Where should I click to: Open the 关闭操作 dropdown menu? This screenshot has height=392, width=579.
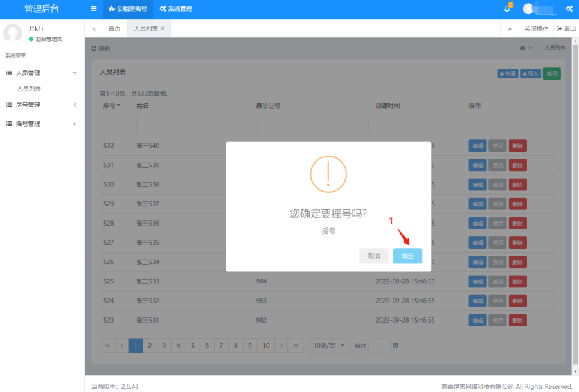pyautogui.click(x=536, y=29)
